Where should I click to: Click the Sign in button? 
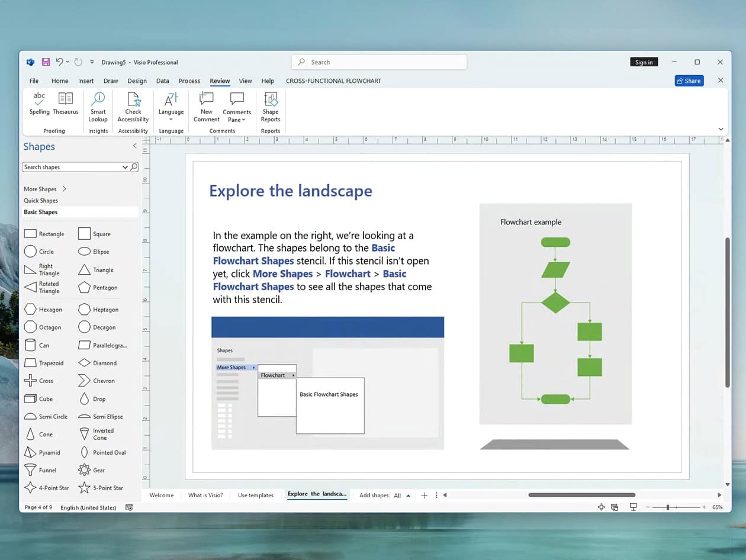coord(644,62)
